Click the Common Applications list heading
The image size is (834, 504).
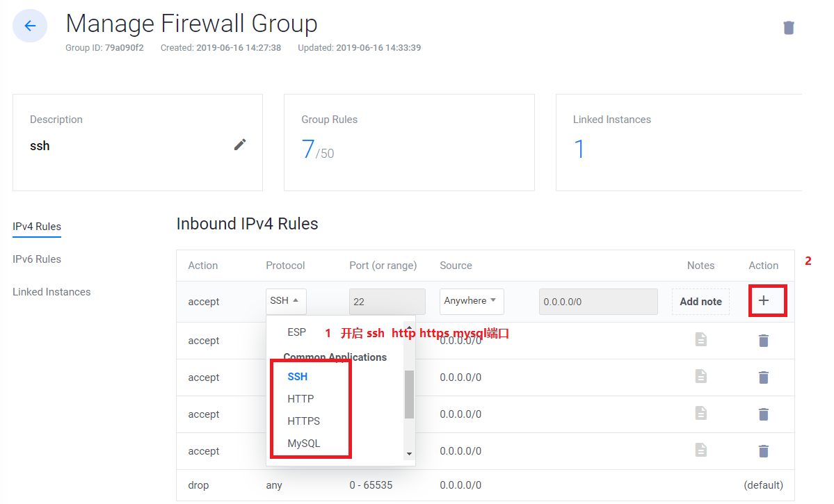coord(335,357)
